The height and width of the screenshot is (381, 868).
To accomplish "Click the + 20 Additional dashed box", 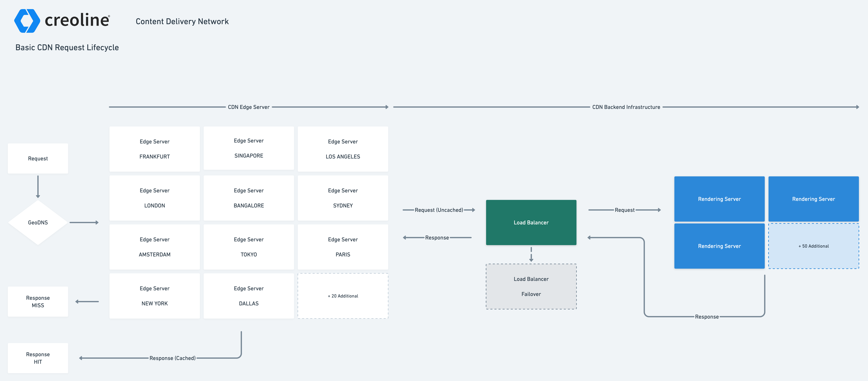I will point(343,296).
